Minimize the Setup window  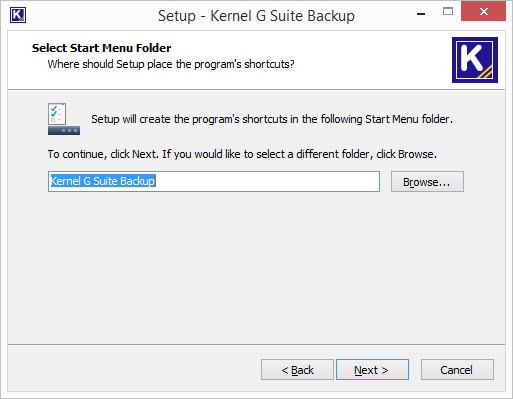coord(421,14)
